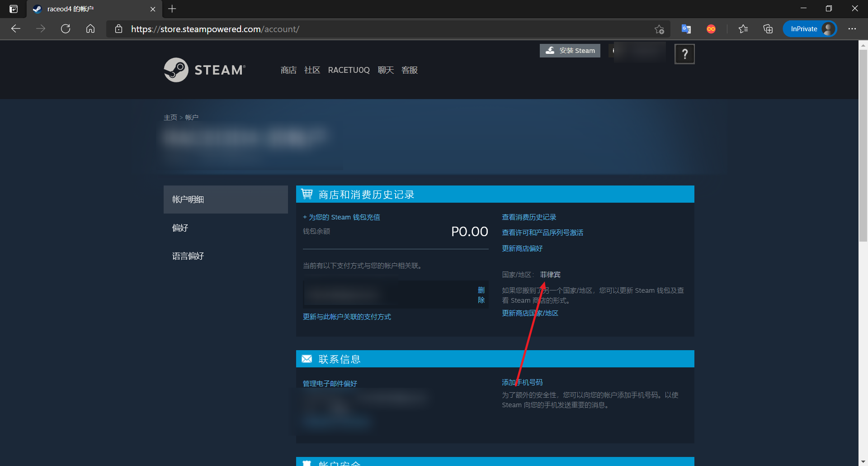The height and width of the screenshot is (466, 868).
Task: Reload the page with refresh icon
Action: pyautogui.click(x=66, y=29)
